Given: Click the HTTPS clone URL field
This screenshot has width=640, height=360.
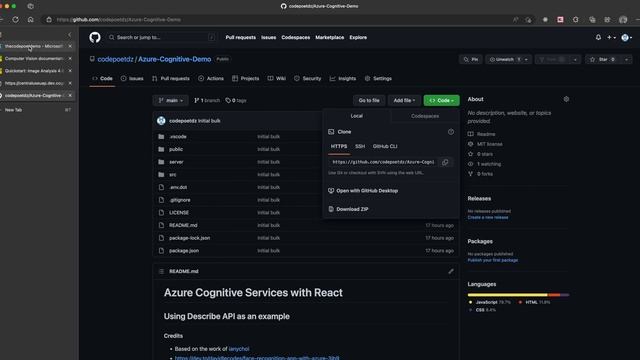Looking at the screenshot, I should 382,162.
